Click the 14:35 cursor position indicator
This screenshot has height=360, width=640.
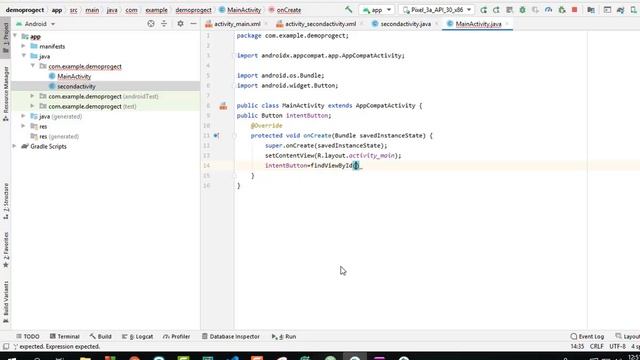(x=577, y=347)
